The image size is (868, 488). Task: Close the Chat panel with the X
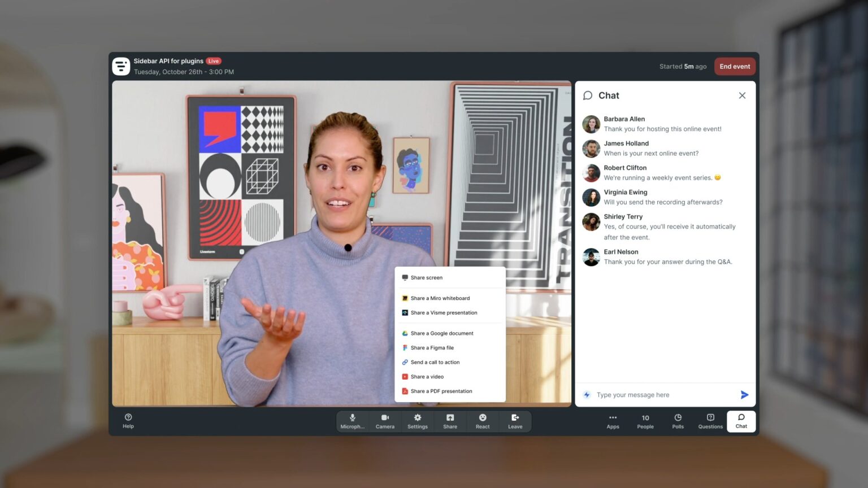tap(742, 95)
